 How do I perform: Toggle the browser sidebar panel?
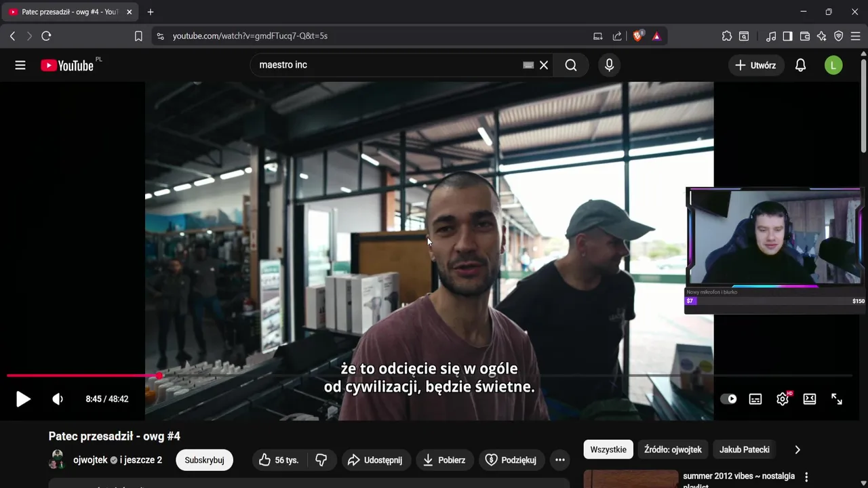tap(787, 36)
